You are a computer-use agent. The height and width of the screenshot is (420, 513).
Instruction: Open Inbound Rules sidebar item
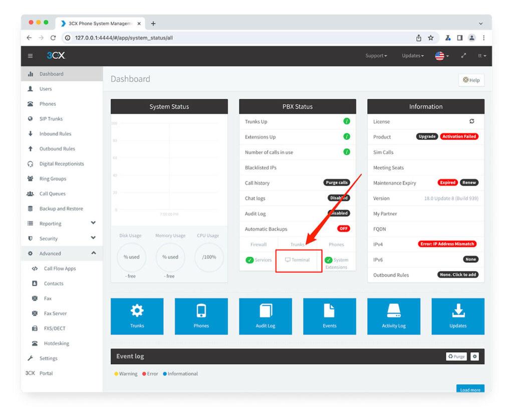point(62,133)
